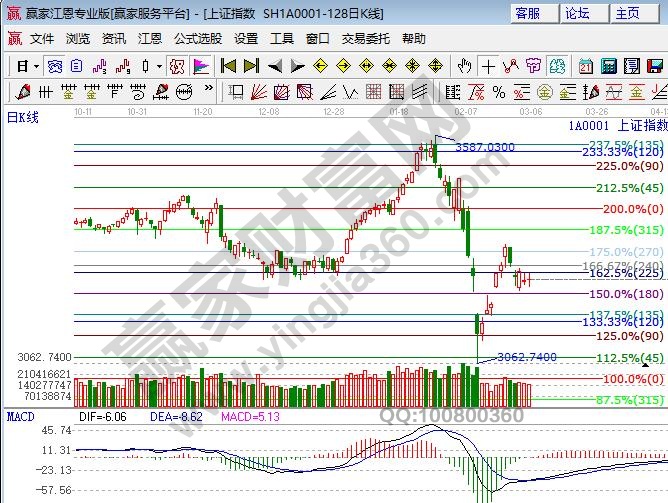
Task: Toggle the hand pan tool
Action: click(464, 66)
